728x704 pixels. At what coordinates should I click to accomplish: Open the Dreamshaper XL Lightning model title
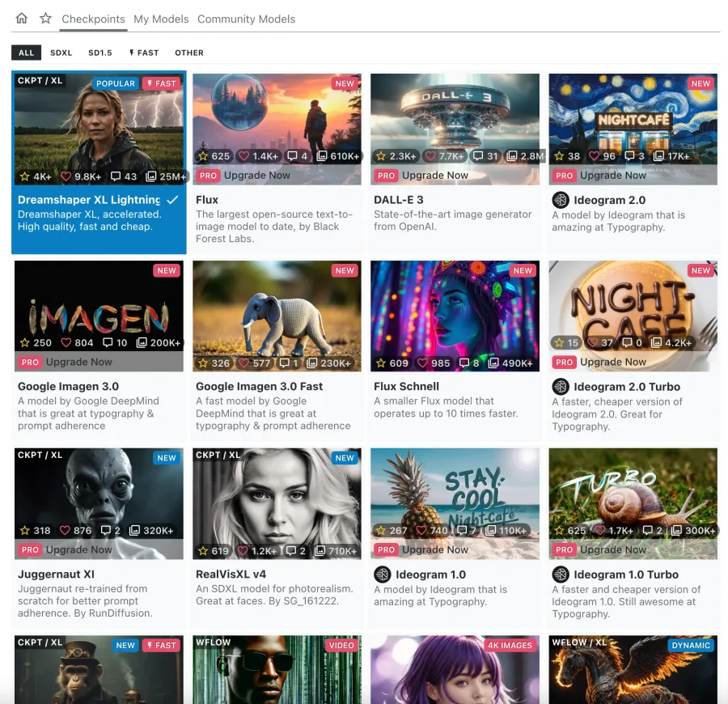click(89, 200)
